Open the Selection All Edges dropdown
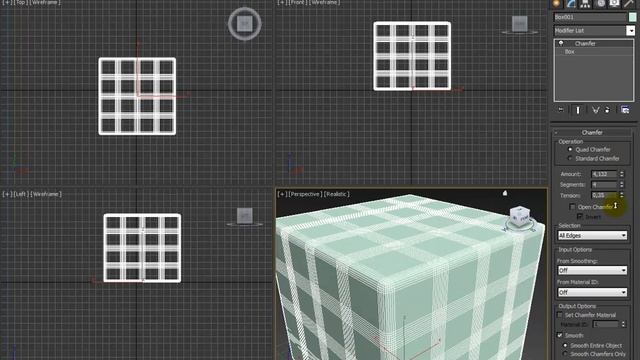This screenshot has height=360, width=640. click(592, 236)
